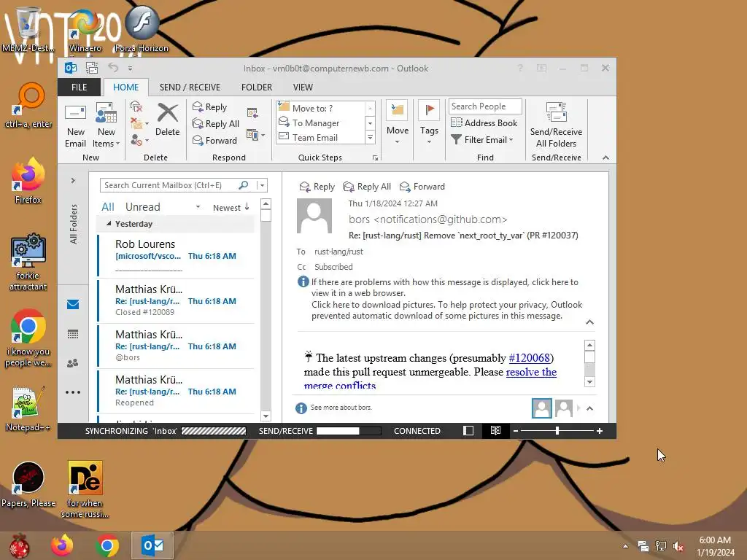Open the Address Book
Screen dimensions: 747x560
pos(484,122)
